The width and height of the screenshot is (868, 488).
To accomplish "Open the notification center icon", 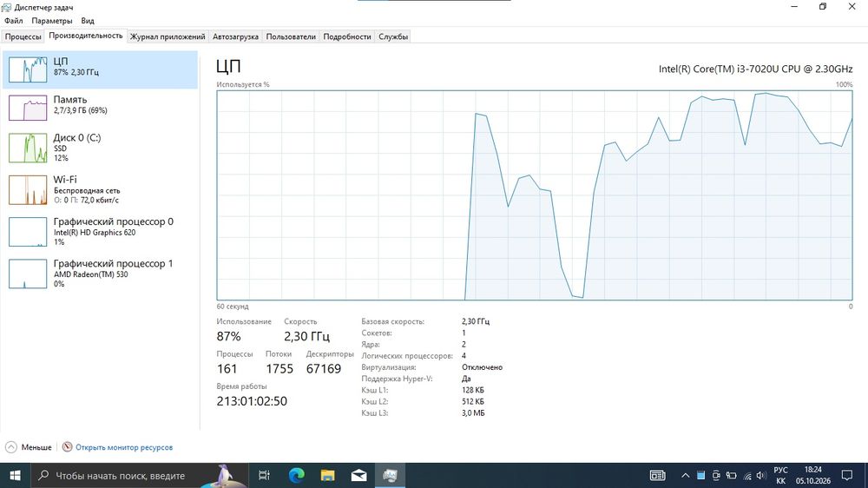I will click(847, 475).
